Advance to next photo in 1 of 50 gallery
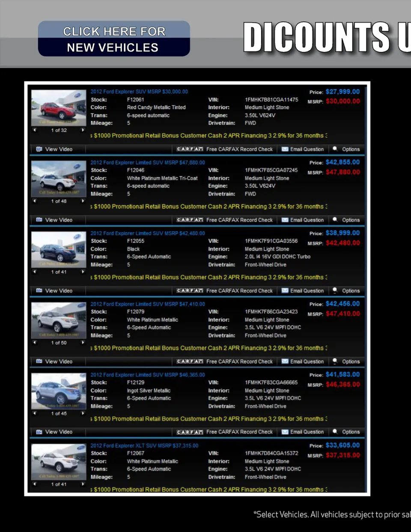The width and height of the screenshot is (411, 532). click(x=83, y=343)
